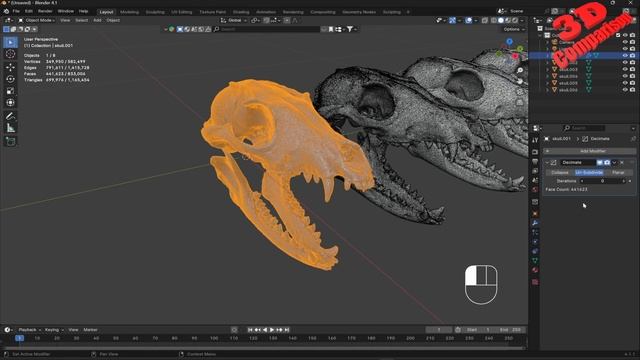Open the Output properties tab

535,161
